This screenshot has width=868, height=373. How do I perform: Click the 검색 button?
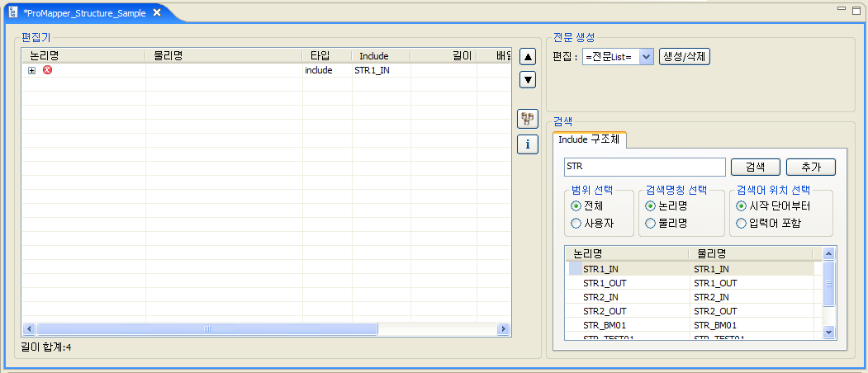click(755, 167)
